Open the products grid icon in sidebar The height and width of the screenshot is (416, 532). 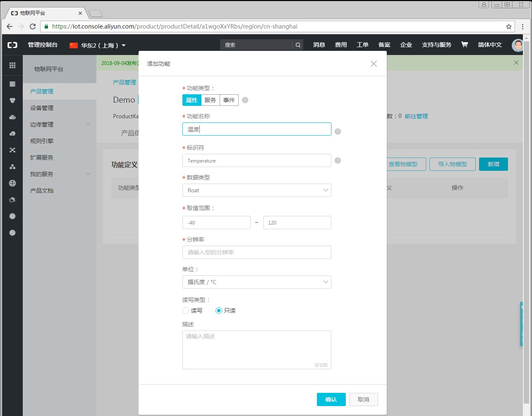[12, 65]
